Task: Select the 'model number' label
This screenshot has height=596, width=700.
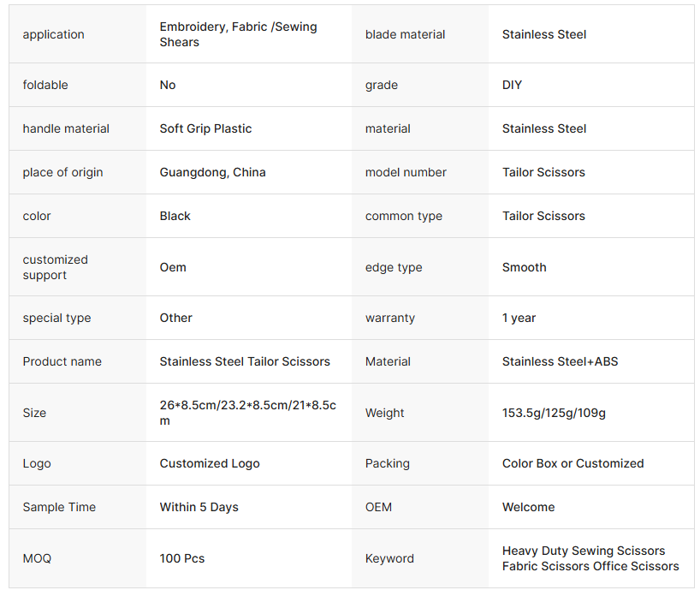Action: click(x=406, y=172)
